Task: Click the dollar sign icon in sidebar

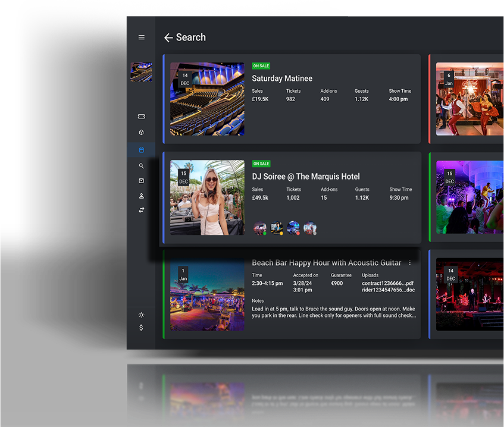Action: pyautogui.click(x=141, y=328)
